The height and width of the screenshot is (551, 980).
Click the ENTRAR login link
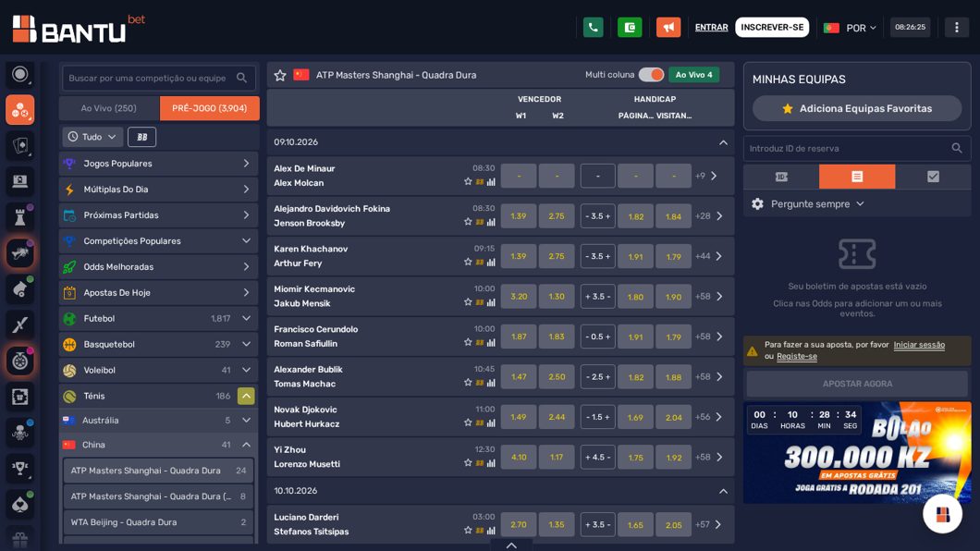[711, 28]
